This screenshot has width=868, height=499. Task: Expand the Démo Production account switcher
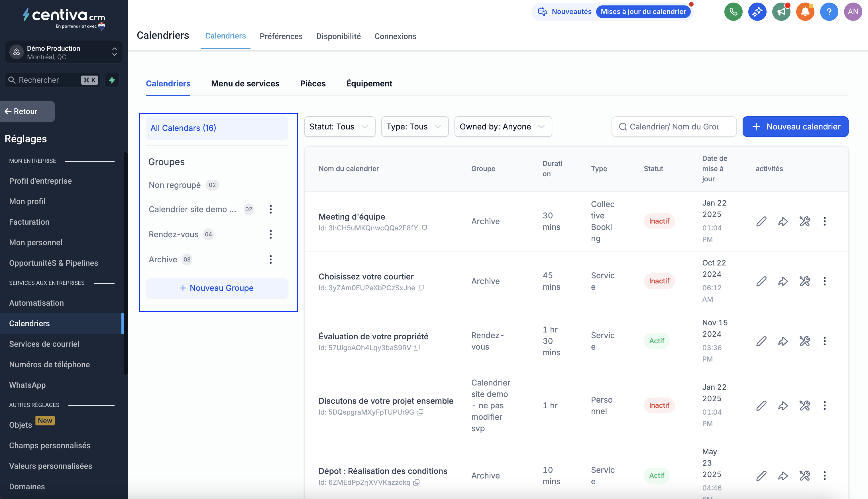tap(64, 52)
